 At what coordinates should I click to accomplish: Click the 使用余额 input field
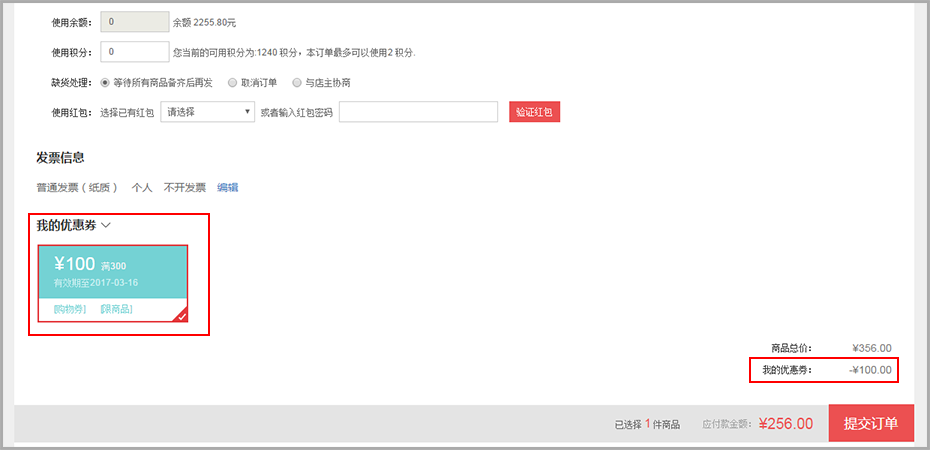pyautogui.click(x=135, y=23)
